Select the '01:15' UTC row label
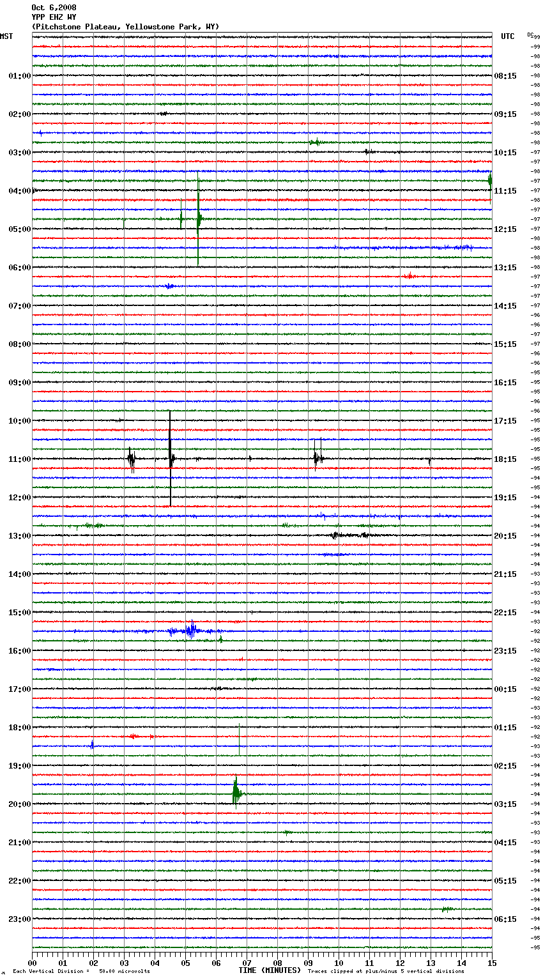543x980 pixels. click(505, 728)
